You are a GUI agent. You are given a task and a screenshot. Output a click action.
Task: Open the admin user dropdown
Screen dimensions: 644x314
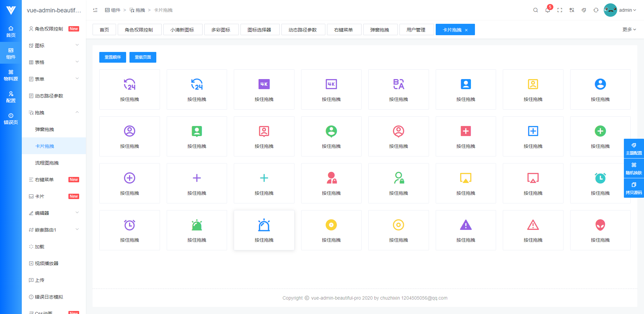pyautogui.click(x=620, y=10)
